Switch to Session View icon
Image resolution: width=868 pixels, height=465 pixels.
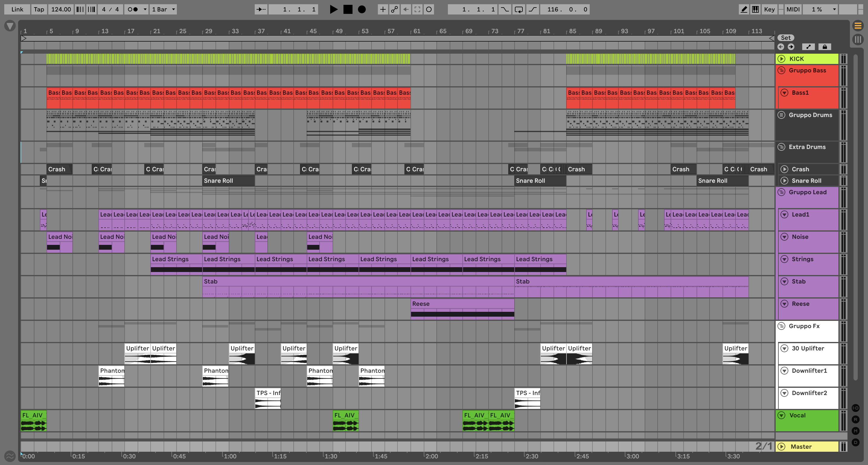coord(857,40)
